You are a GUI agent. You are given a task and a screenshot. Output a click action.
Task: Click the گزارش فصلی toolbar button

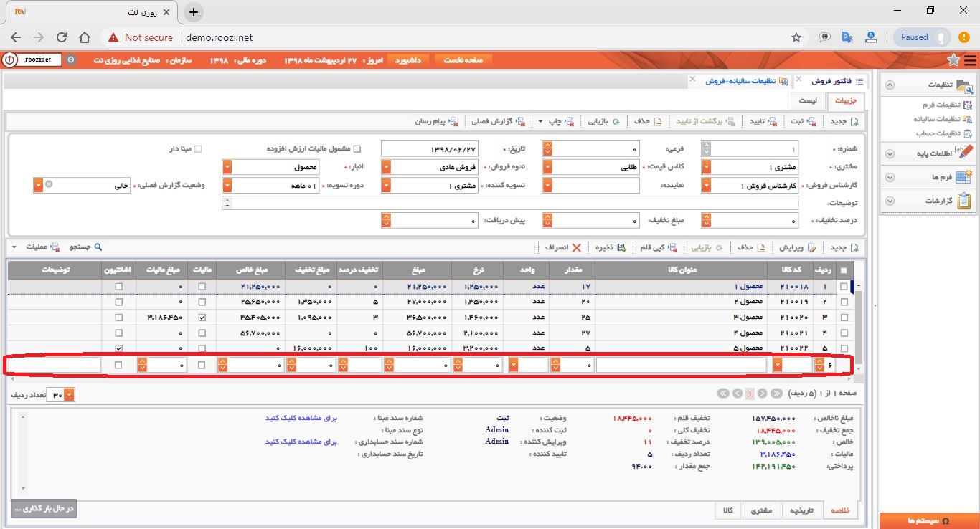point(498,122)
